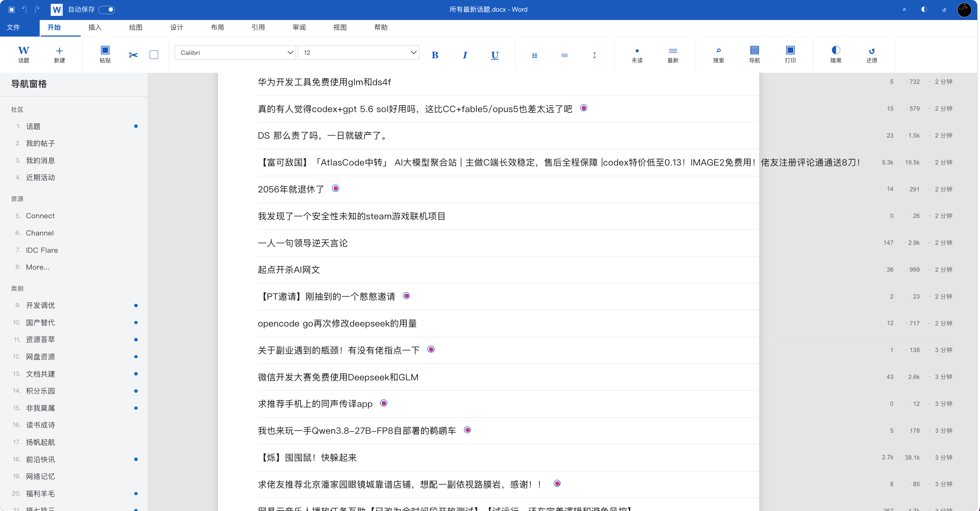Viewport: 980px width, 511px height.
Task: Switch to the 插入 ribbon tab
Action: coord(95,27)
